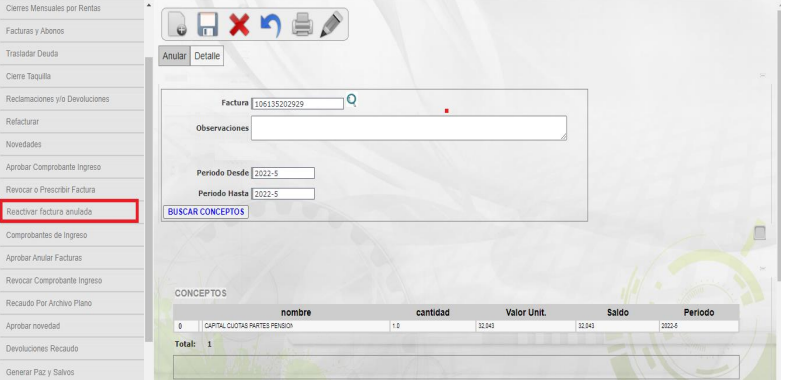
Task: Click the cantidad column header
Action: pos(433,313)
